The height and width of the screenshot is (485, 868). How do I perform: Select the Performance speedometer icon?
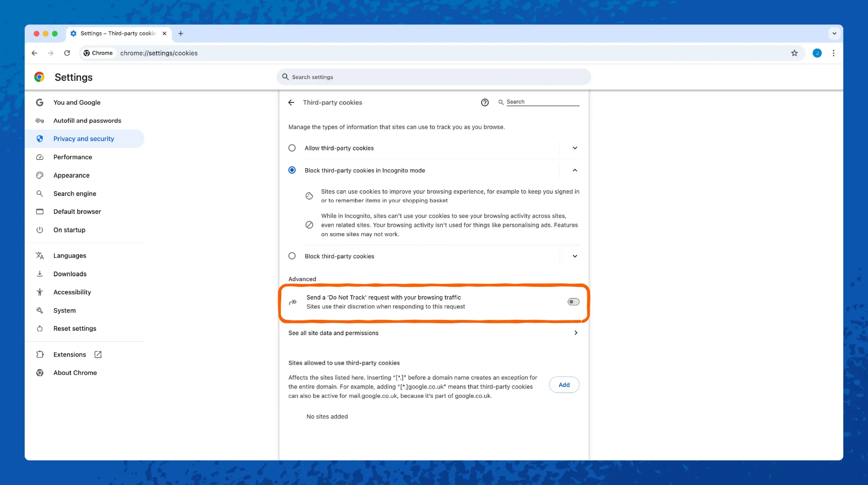point(40,157)
